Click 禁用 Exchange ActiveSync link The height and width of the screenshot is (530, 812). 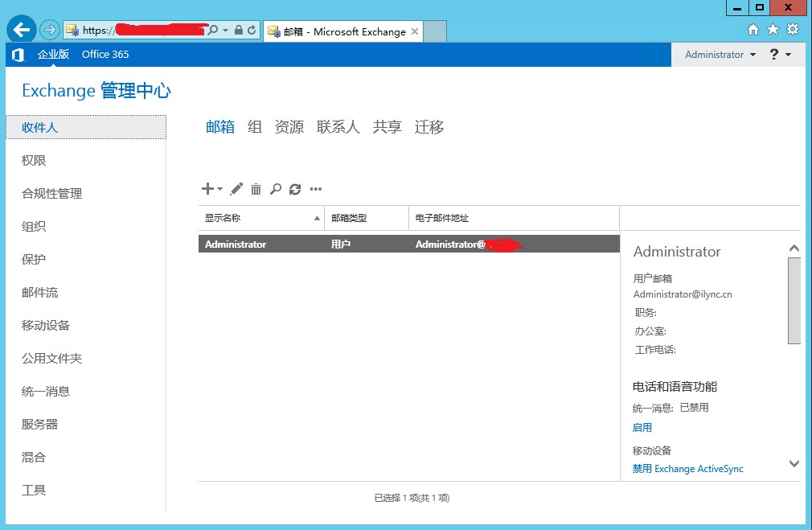pyautogui.click(x=687, y=469)
